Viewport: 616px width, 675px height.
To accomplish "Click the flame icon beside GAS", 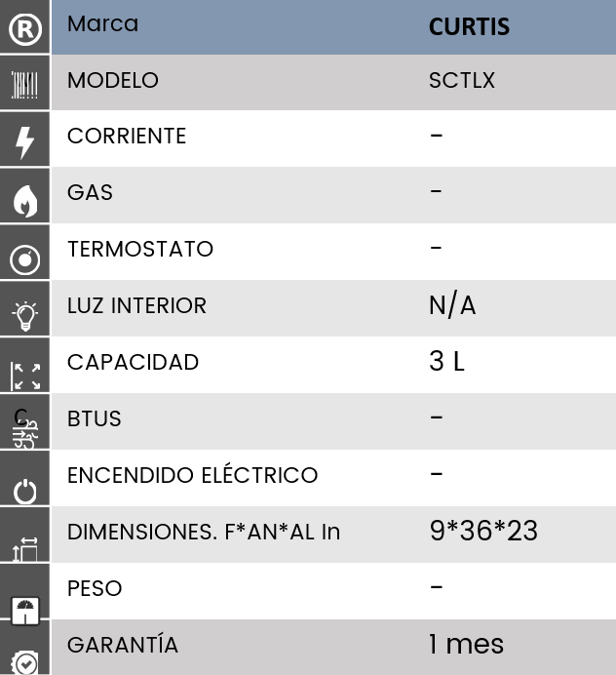I will (x=25, y=201).
